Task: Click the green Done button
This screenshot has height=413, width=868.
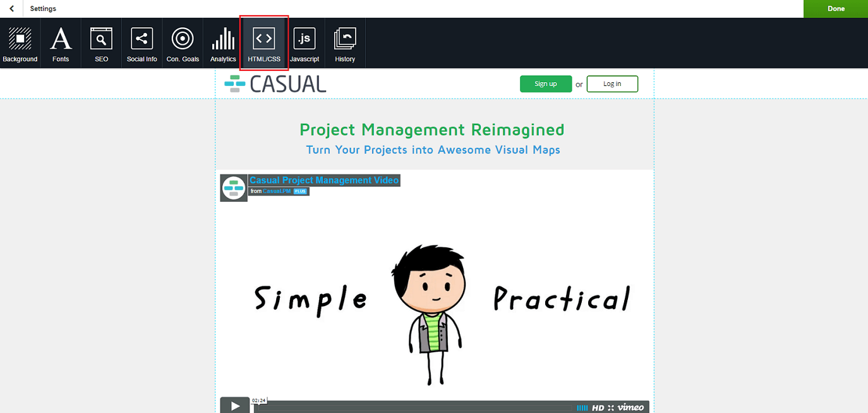Action: point(836,9)
